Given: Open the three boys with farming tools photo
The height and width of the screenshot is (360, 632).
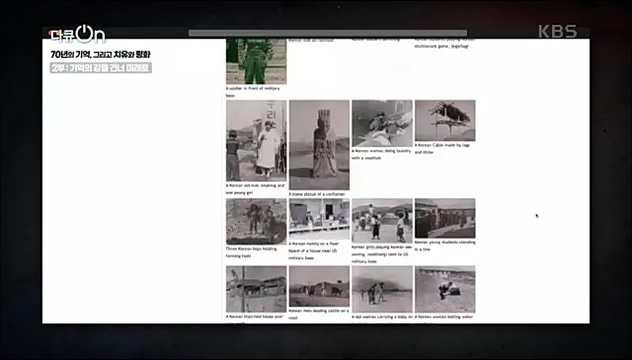Looking at the screenshot, I should [x=256, y=221].
